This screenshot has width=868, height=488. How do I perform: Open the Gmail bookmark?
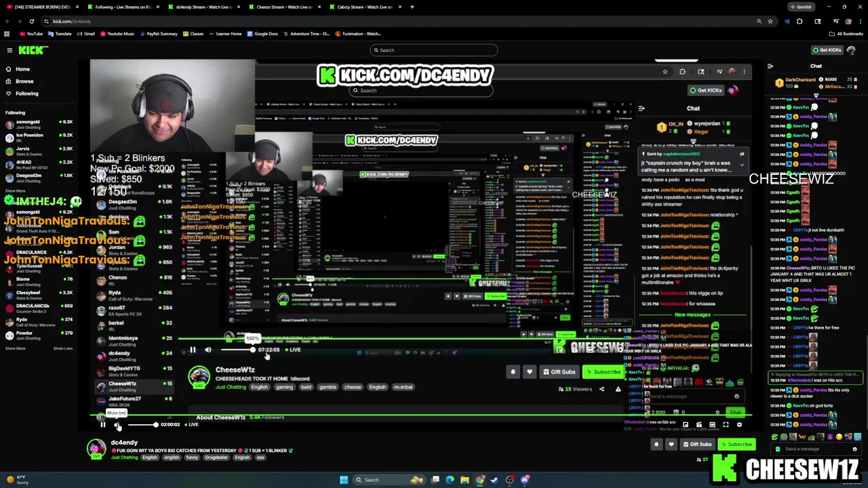tap(85, 33)
